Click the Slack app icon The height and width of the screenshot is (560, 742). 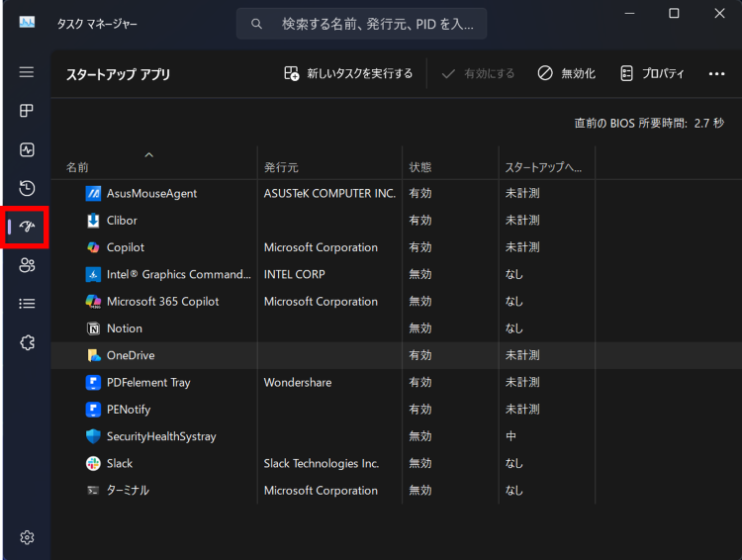(93, 463)
